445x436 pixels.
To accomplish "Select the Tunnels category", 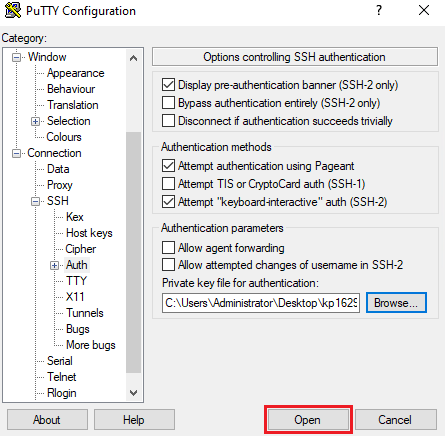I will 85,313.
